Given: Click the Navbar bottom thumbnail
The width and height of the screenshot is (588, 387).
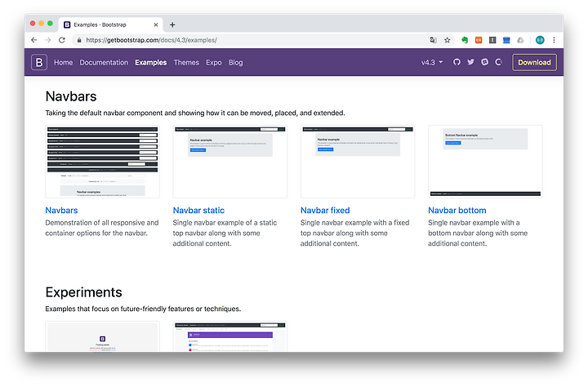Looking at the screenshot, I should [x=485, y=162].
